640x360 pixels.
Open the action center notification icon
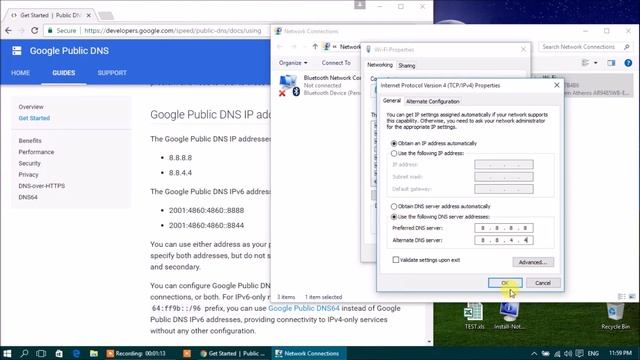[579, 353]
